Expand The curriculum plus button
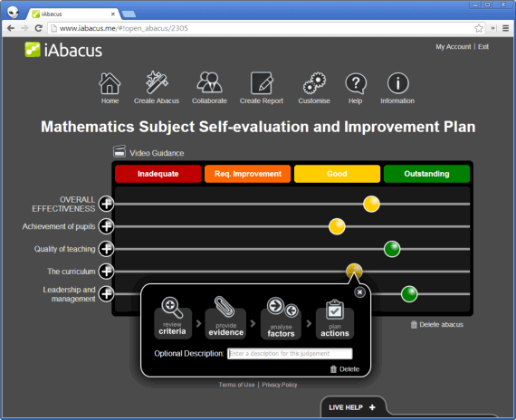The height and width of the screenshot is (420, 516). tap(106, 272)
